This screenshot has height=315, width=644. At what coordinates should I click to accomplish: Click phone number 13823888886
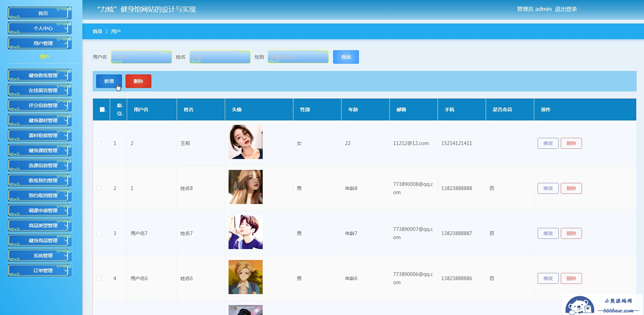tap(456, 278)
